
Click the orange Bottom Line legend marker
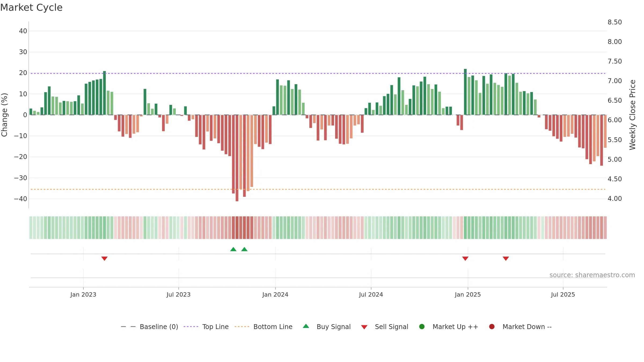pyautogui.click(x=242, y=327)
